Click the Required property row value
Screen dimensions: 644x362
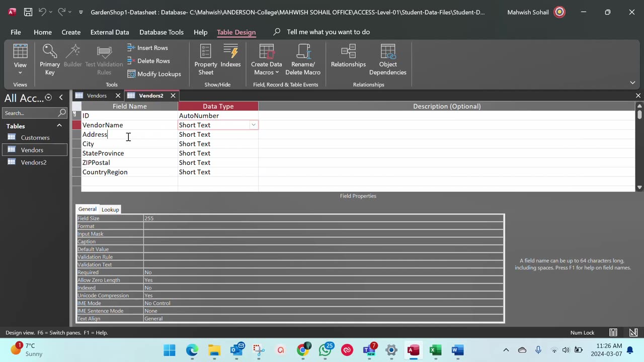pyautogui.click(x=323, y=273)
